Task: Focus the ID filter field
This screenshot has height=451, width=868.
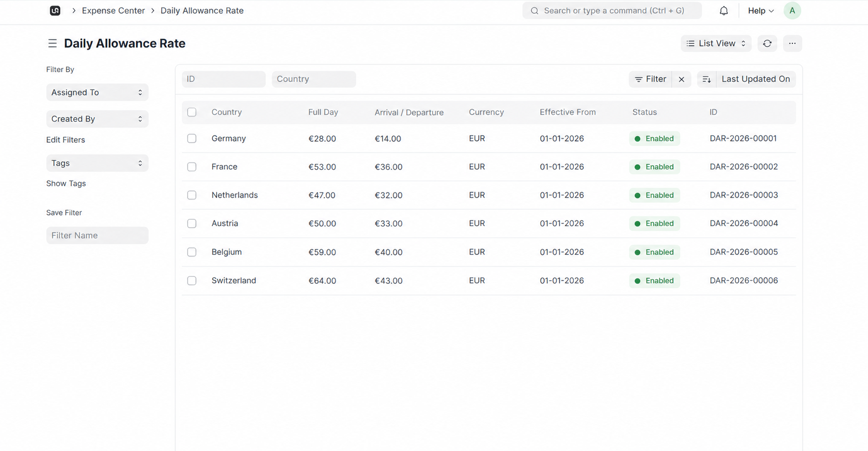Action: click(x=223, y=79)
